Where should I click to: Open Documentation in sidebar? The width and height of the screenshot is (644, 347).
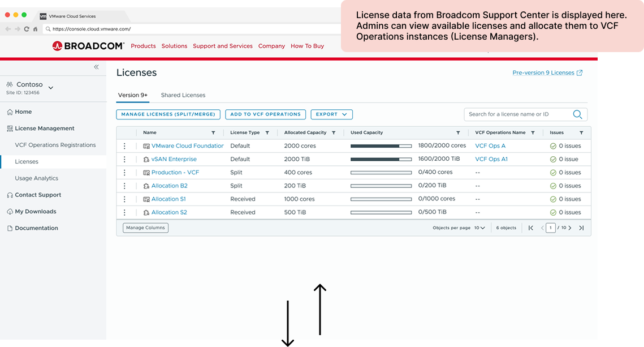pos(36,228)
